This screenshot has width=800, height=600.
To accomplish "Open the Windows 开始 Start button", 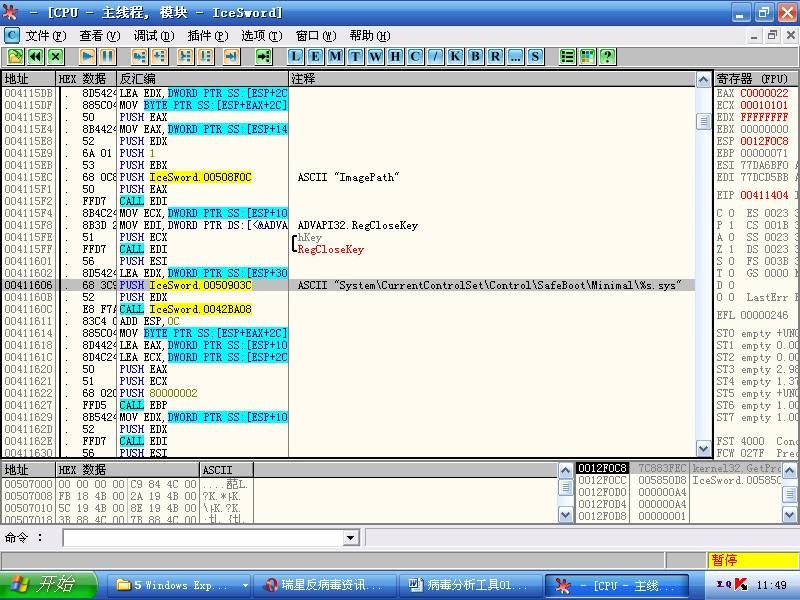I will click(x=48, y=585).
